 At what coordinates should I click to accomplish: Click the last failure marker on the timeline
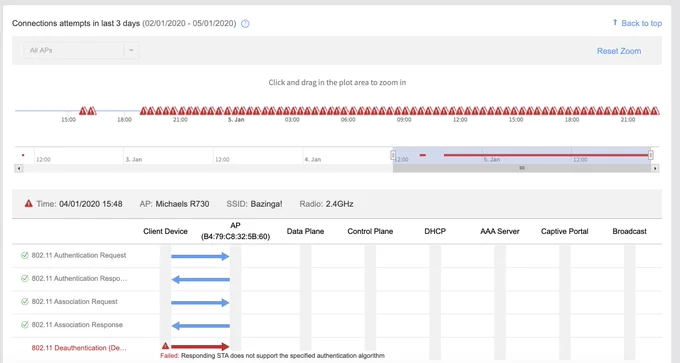click(x=655, y=111)
